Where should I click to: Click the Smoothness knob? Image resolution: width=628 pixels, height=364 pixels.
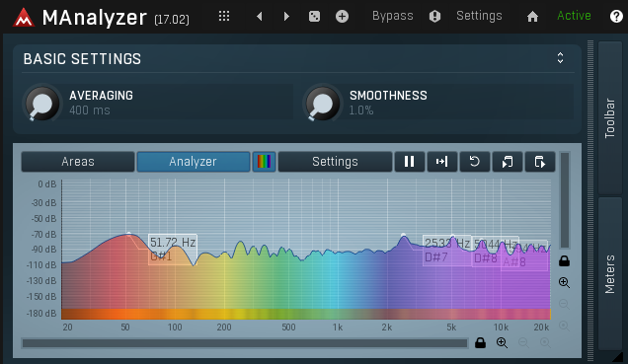tap(323, 104)
